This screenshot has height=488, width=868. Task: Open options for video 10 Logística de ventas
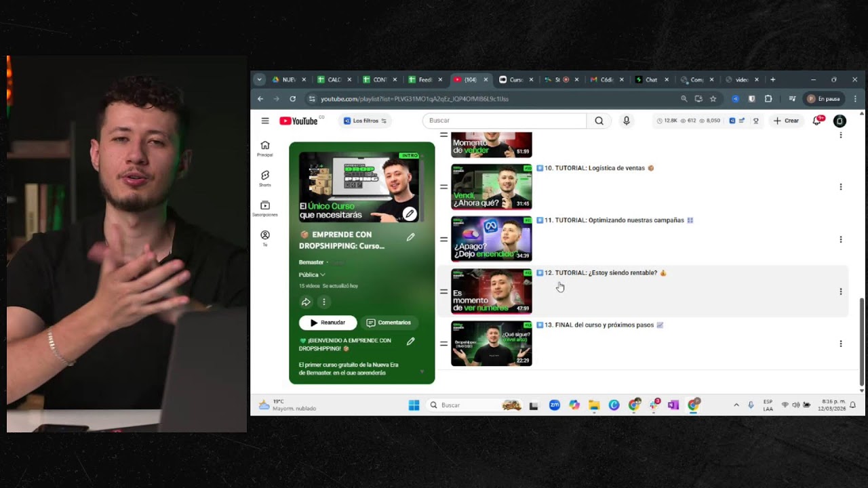[841, 186]
